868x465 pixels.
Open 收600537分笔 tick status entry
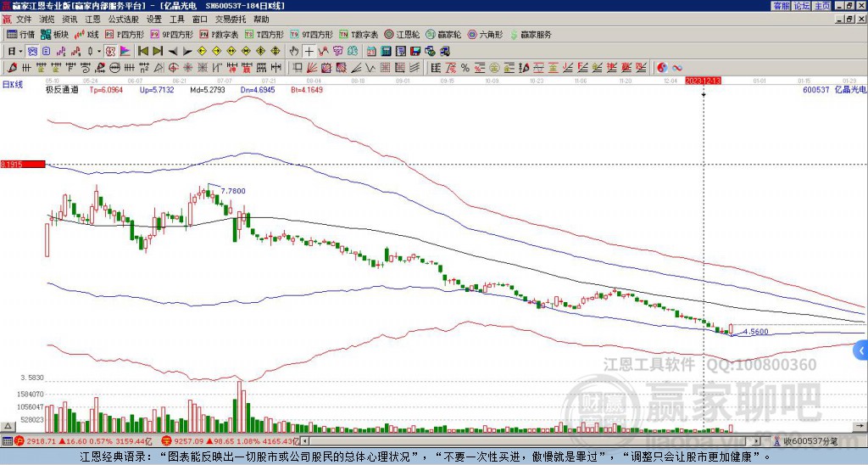coord(805,441)
